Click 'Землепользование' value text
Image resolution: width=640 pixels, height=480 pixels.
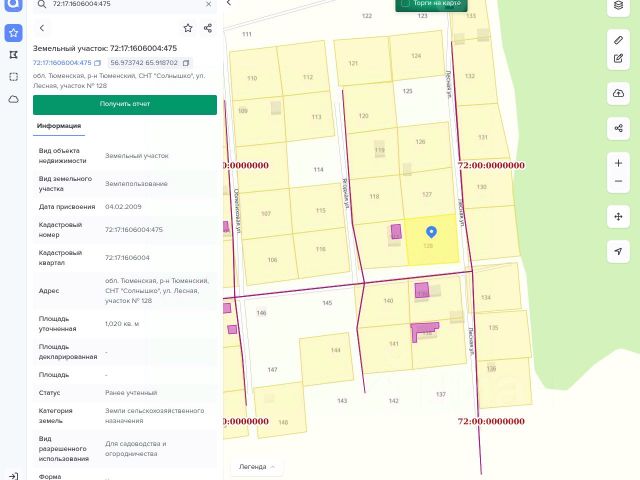(136, 184)
